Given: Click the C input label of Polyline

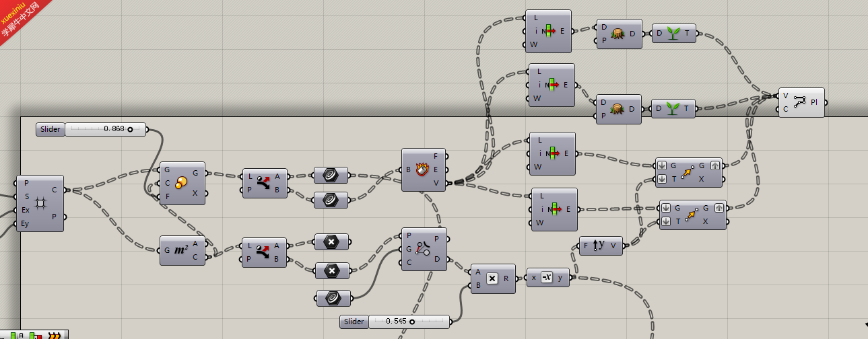Looking at the screenshot, I should pos(786,109).
